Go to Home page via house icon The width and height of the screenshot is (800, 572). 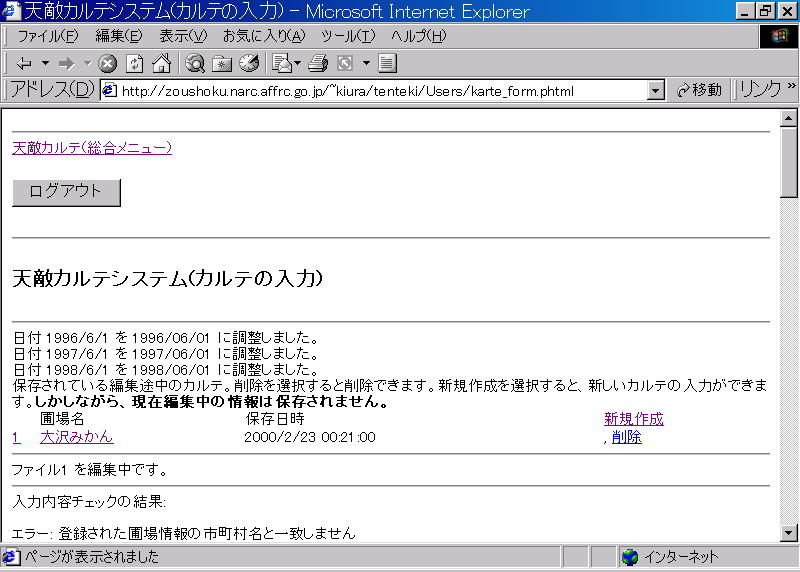(x=161, y=63)
